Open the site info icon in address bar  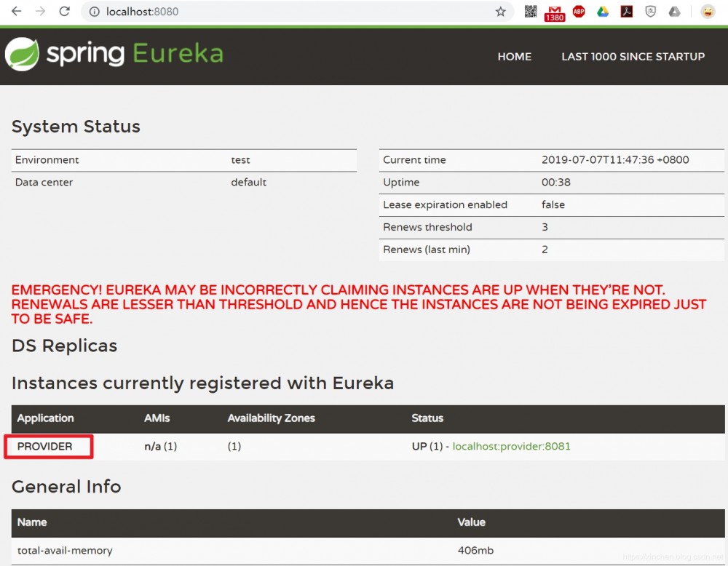(x=94, y=12)
